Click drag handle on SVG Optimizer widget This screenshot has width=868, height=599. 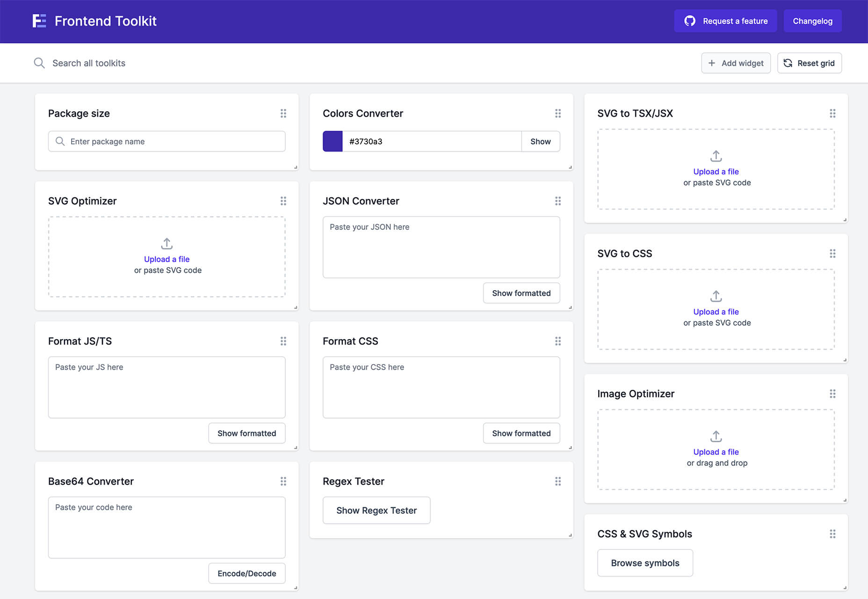pos(283,201)
